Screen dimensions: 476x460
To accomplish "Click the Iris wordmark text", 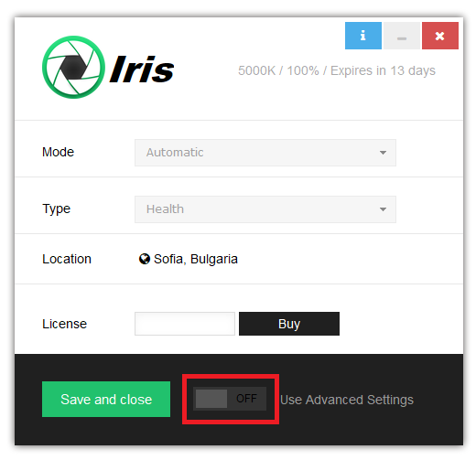I will tap(142, 70).
